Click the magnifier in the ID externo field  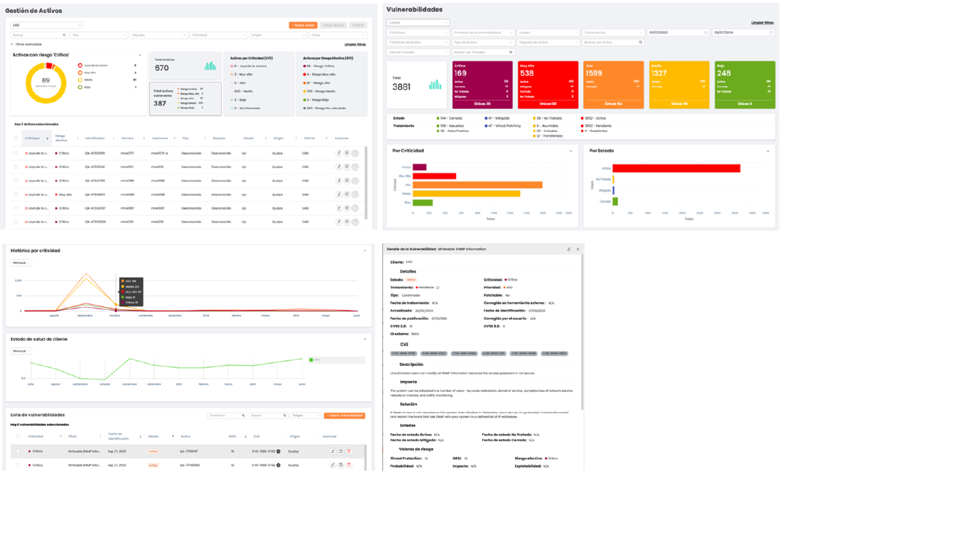pos(243,415)
